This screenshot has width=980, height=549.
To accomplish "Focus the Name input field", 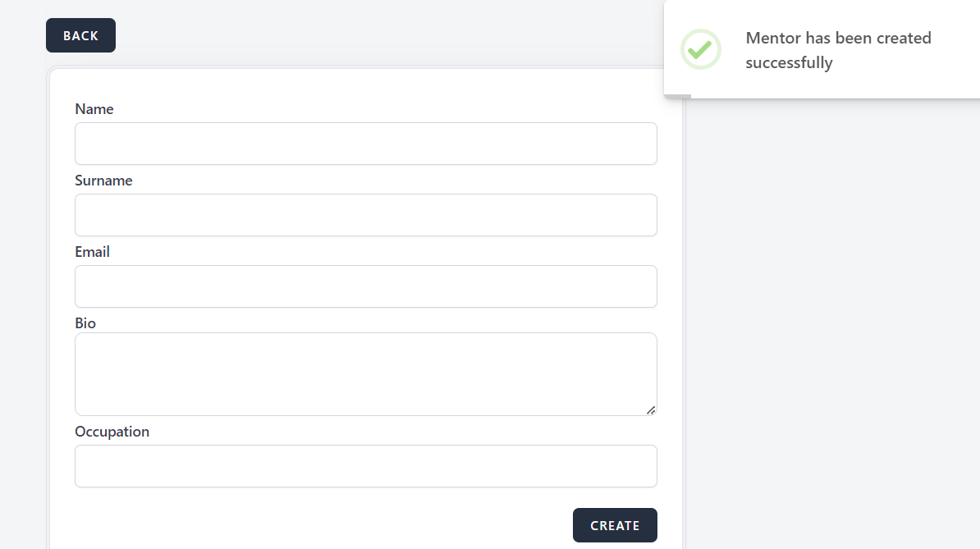I will point(365,144).
